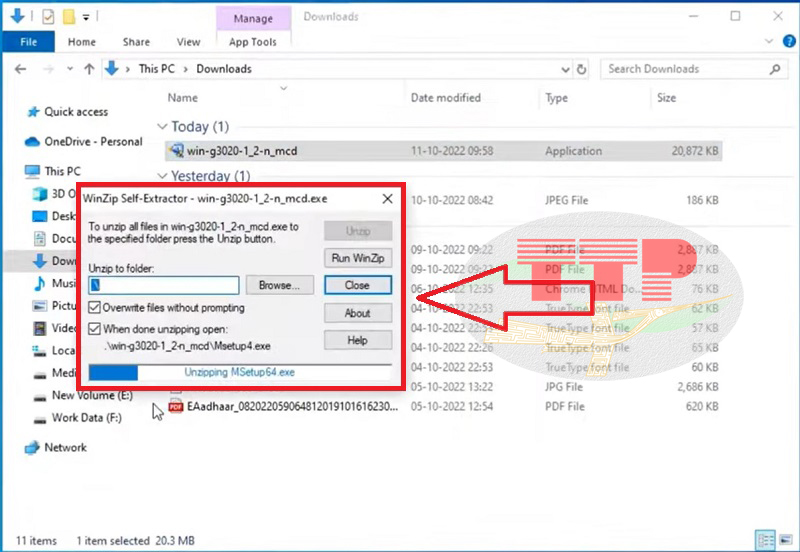Open the About button in WinZip dialog
The width and height of the screenshot is (800, 552).
coord(358,313)
